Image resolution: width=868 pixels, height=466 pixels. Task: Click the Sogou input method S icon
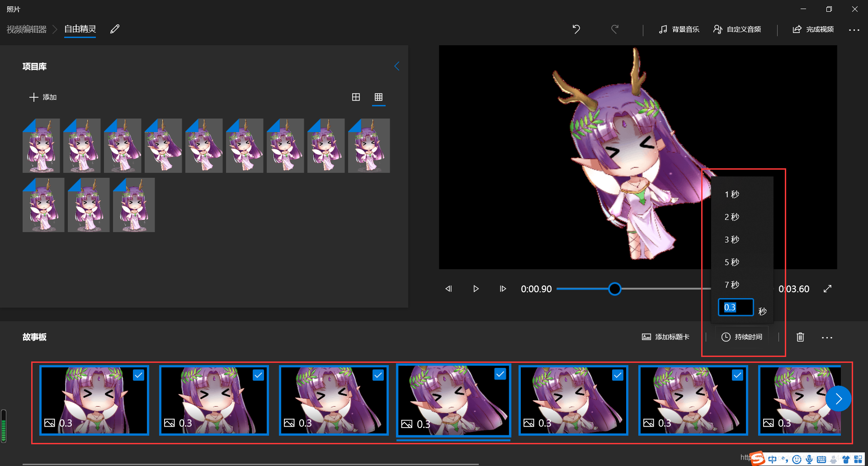(x=758, y=459)
